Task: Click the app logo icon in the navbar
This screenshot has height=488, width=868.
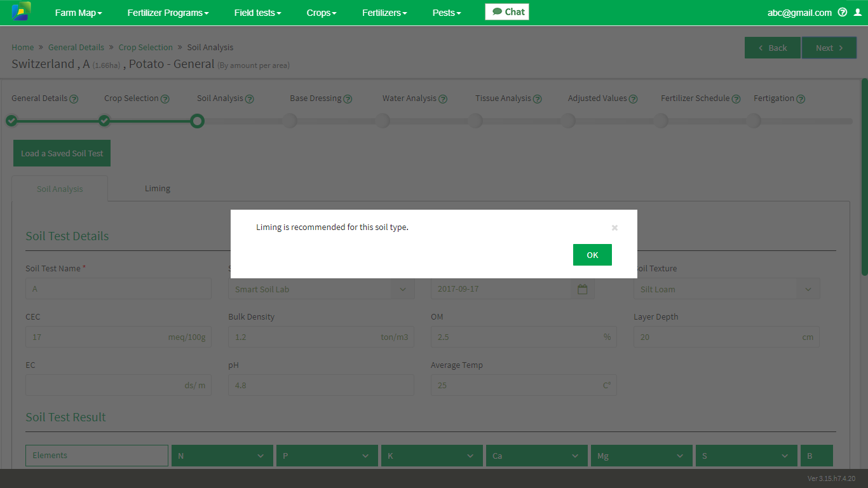Action: click(21, 12)
